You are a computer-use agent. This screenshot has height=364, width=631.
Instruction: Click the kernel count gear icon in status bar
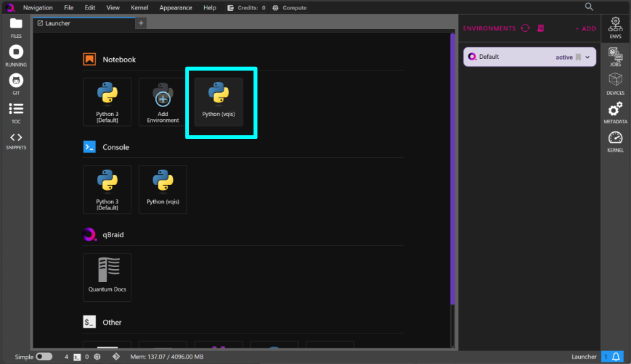point(97,357)
